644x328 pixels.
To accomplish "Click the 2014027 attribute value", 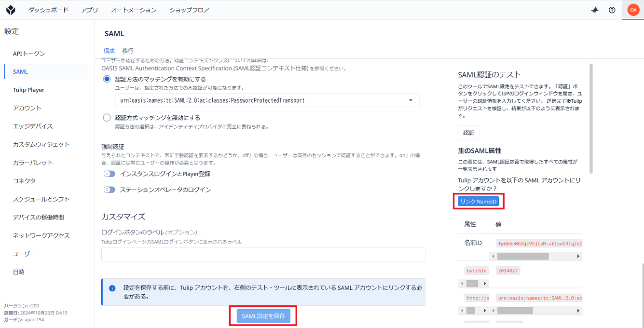I will (x=507, y=271).
